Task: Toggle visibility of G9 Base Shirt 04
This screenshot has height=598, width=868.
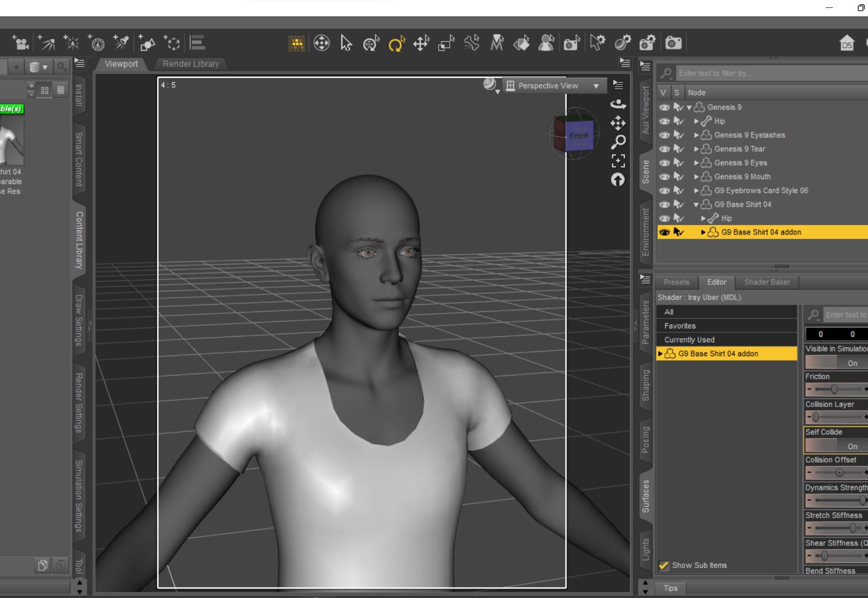Action: pos(664,204)
